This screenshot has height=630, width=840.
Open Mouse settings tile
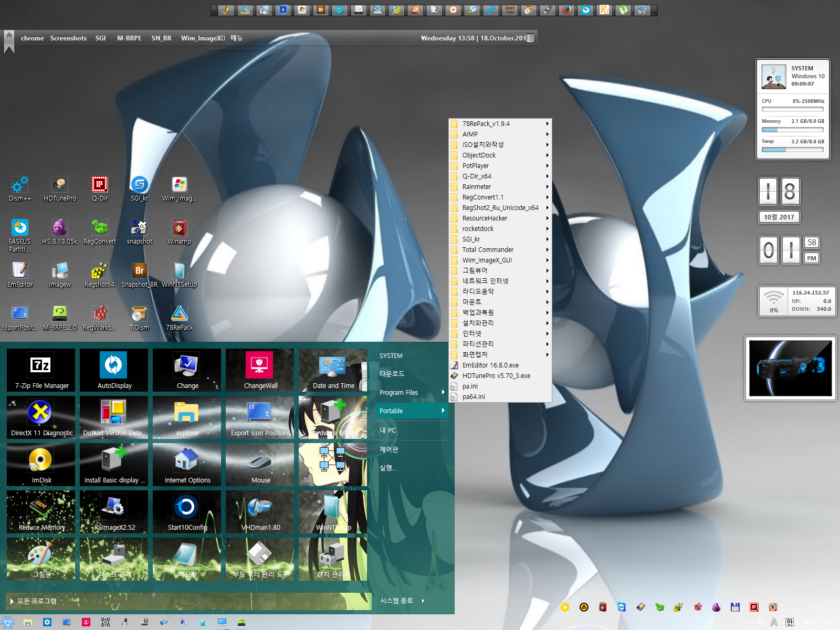tap(260, 465)
